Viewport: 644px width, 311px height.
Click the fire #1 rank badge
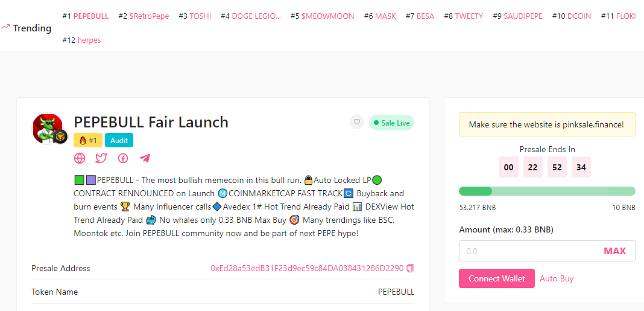pos(88,140)
